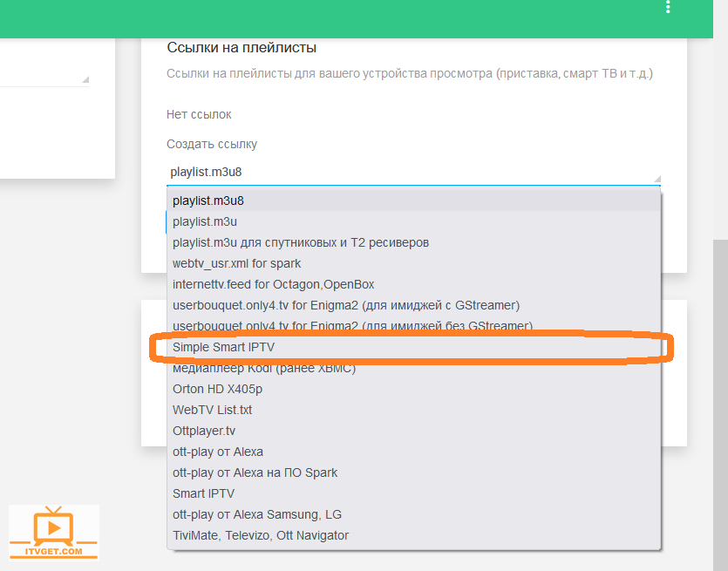Open the playlist.m3u8 link type combo box
This screenshot has height=571, width=728.
click(x=413, y=173)
